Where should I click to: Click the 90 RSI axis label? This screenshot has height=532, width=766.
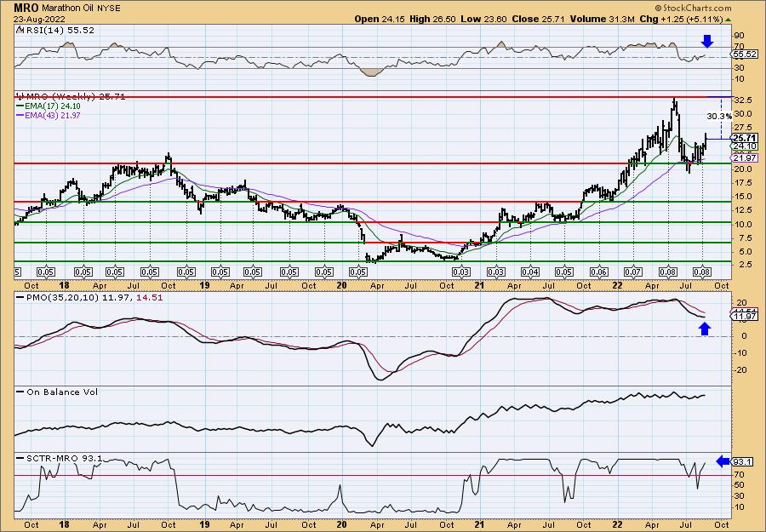tap(739, 36)
